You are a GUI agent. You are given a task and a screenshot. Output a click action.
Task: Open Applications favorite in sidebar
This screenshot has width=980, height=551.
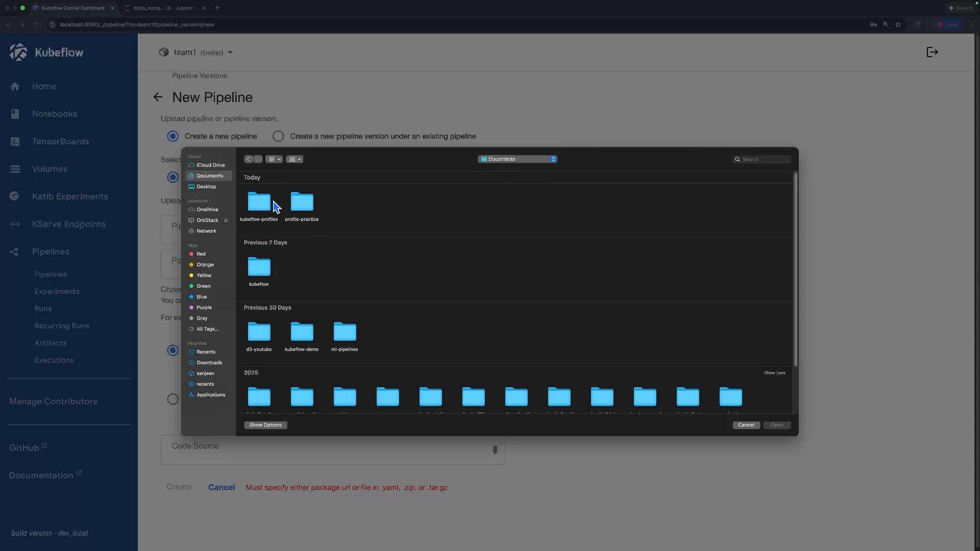pyautogui.click(x=208, y=395)
